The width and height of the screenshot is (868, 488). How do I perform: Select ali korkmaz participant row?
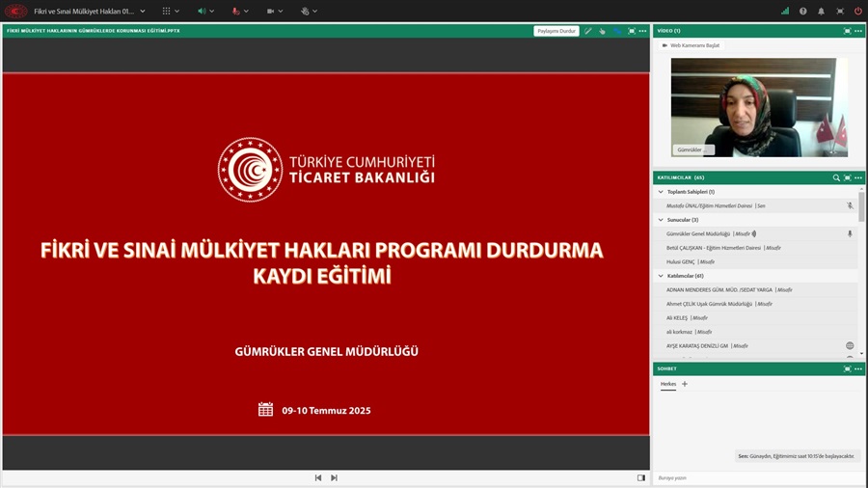755,332
